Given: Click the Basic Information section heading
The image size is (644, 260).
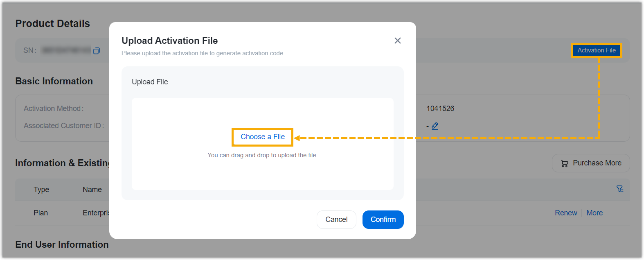Looking at the screenshot, I should pos(54,81).
